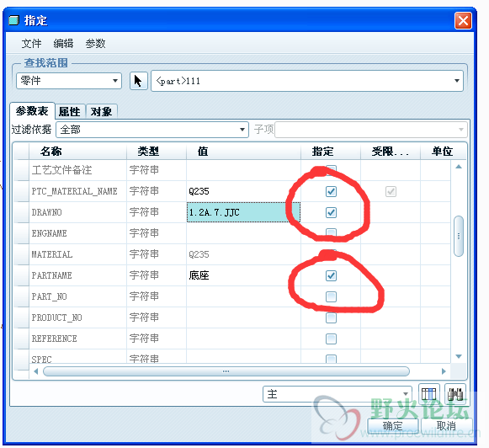Viewport: 489px width, 448px height.
Task: Click the vertical scrollbar thumb
Action: click(459, 236)
